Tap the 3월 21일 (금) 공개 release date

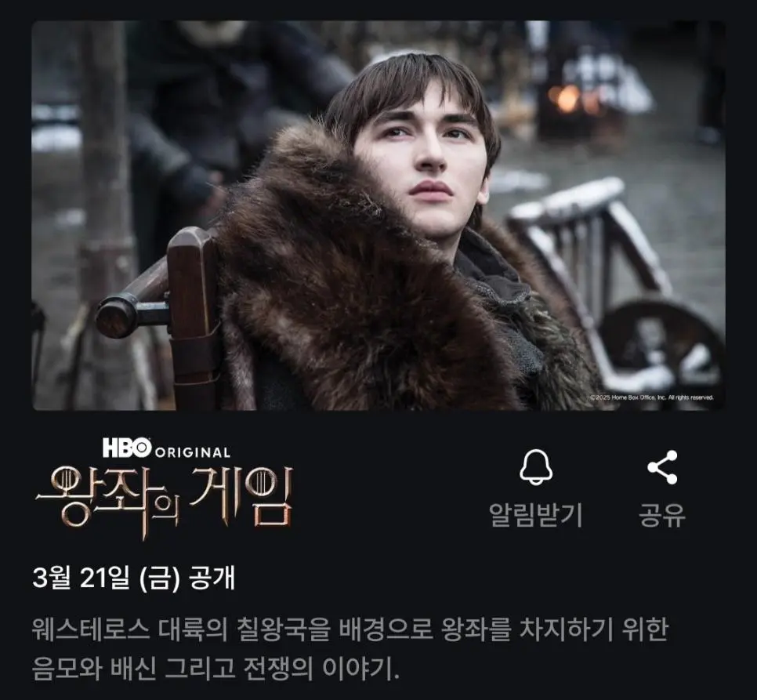pyautogui.click(x=134, y=577)
